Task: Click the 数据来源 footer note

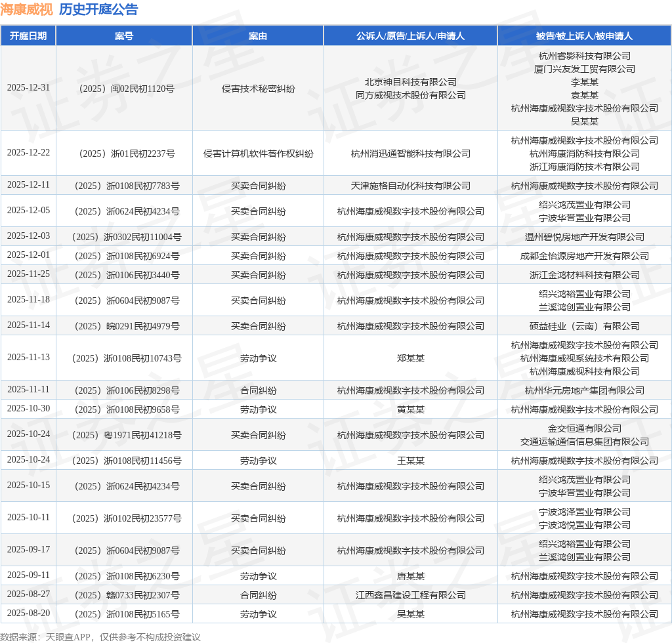Action: point(100,637)
